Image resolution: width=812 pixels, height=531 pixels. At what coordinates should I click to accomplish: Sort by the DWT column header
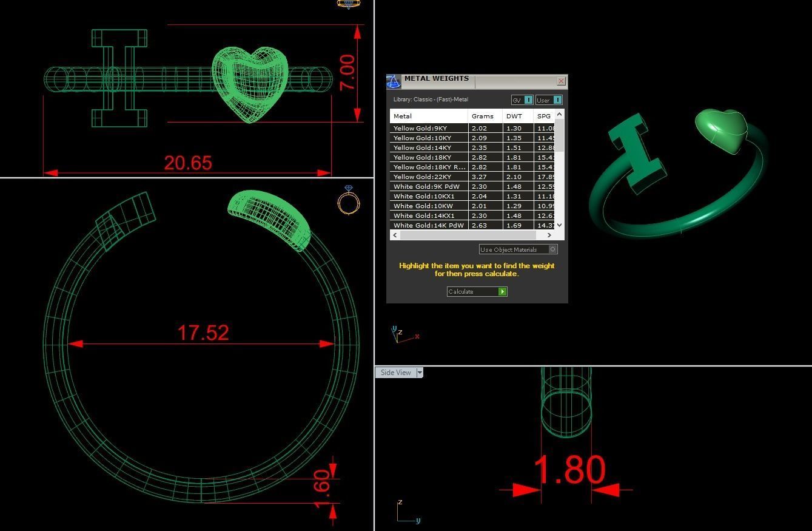click(518, 116)
